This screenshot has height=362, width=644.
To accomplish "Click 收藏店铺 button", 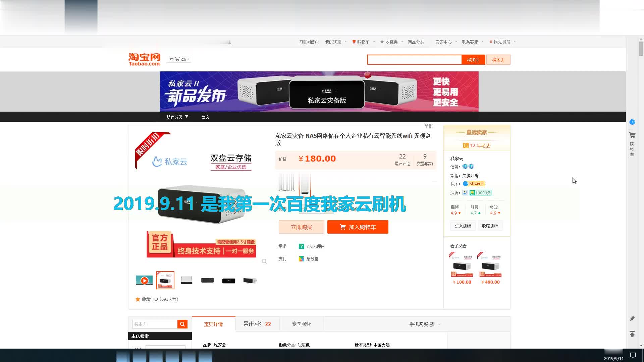I will [x=490, y=226].
